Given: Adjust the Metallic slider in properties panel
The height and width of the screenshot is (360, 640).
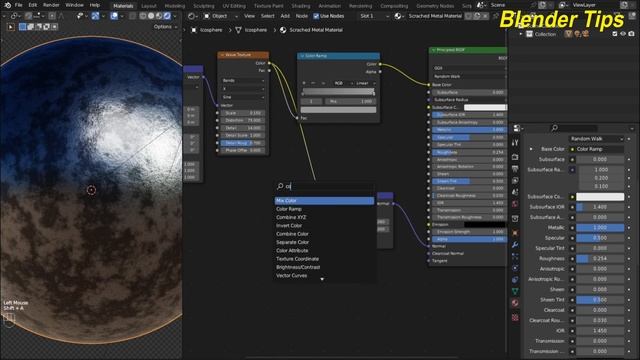Looking at the screenshot, I should tap(600, 228).
